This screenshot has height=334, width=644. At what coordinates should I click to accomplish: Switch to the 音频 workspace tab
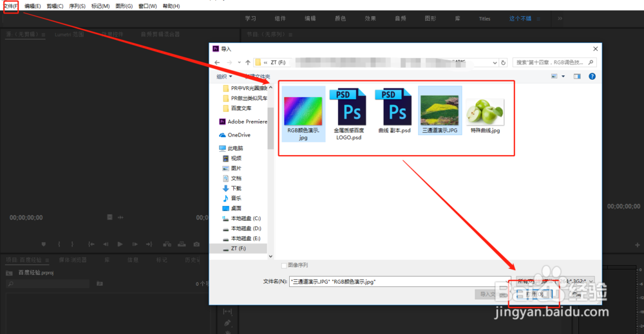(x=401, y=19)
